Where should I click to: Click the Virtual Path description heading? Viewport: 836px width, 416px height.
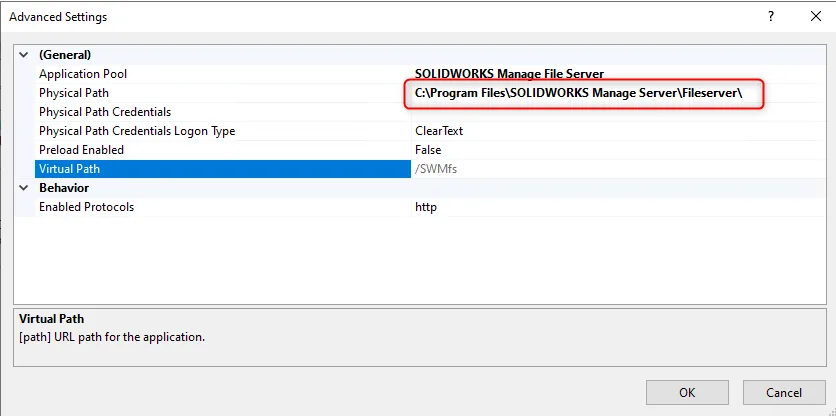tap(51, 319)
